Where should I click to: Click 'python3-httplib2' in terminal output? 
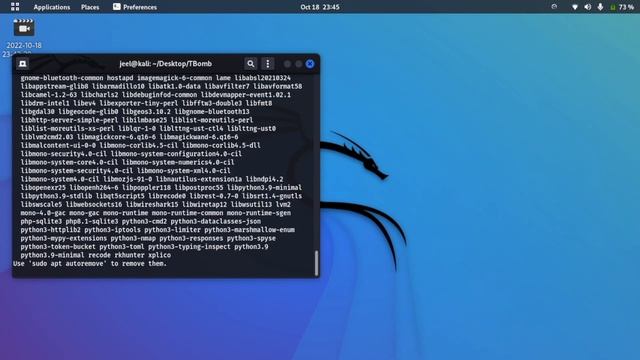click(x=51, y=230)
